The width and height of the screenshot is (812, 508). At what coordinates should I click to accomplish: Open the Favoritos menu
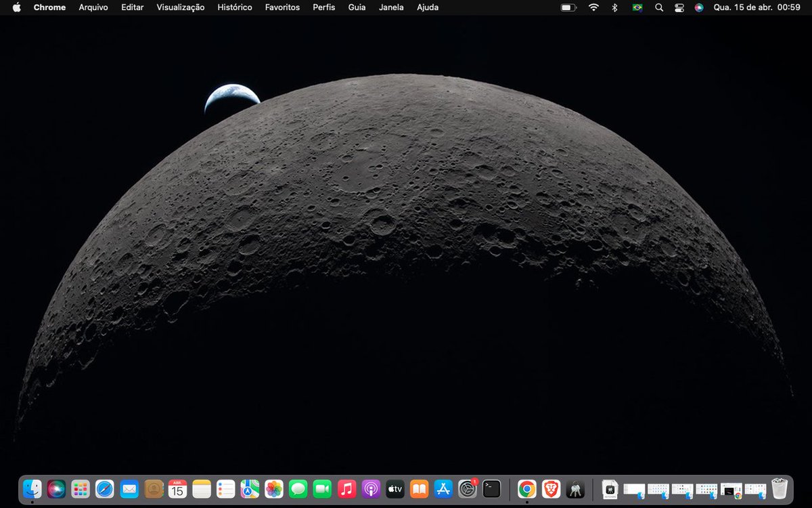tap(282, 7)
